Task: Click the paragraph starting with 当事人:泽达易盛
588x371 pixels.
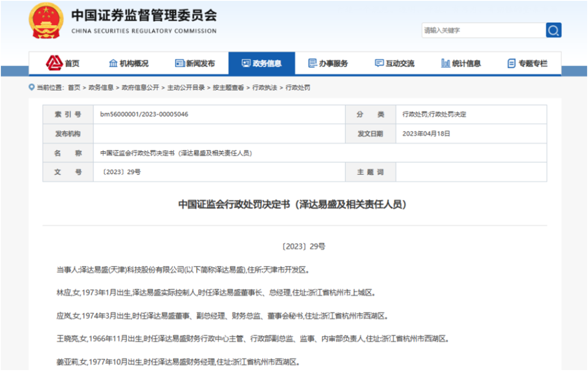Action: tap(183, 270)
